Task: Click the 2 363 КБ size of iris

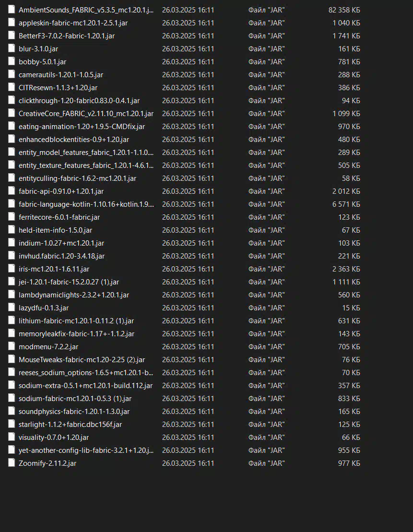Action: pyautogui.click(x=346, y=269)
